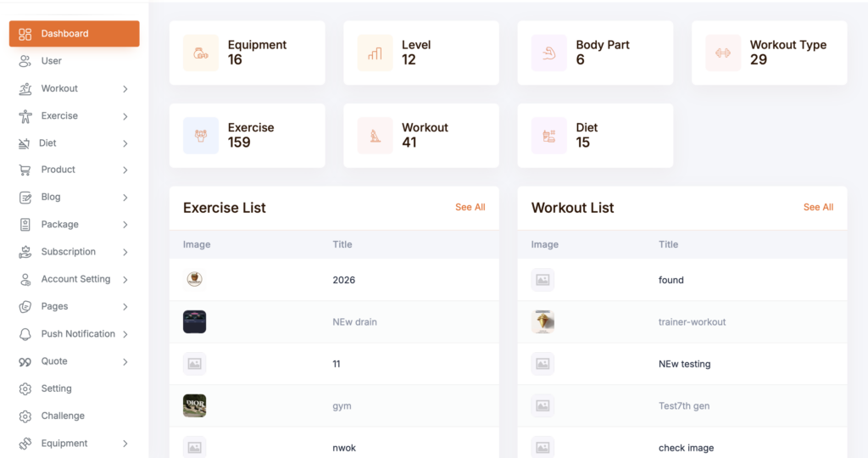Expand the Diet sidebar chevron
The height and width of the screenshot is (458, 868).
pos(125,143)
